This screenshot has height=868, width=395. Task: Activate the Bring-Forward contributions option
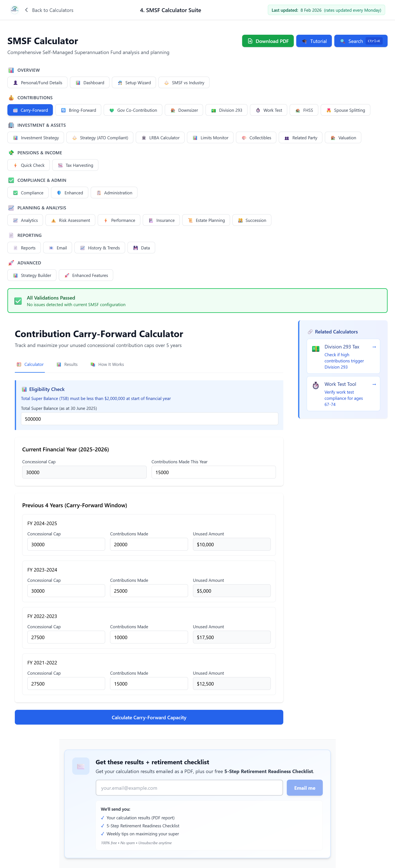tap(78, 110)
